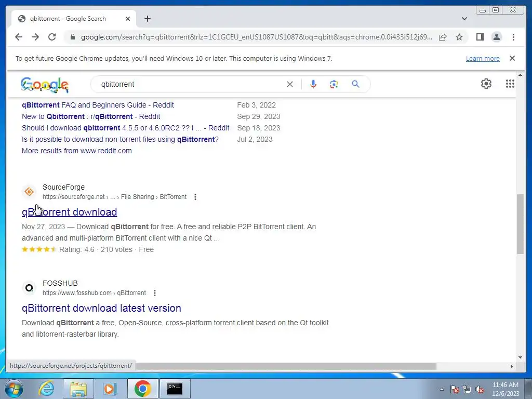Close the qbittorrent Google Search tab
Viewport: 532px width, 399px height.
tap(128, 19)
